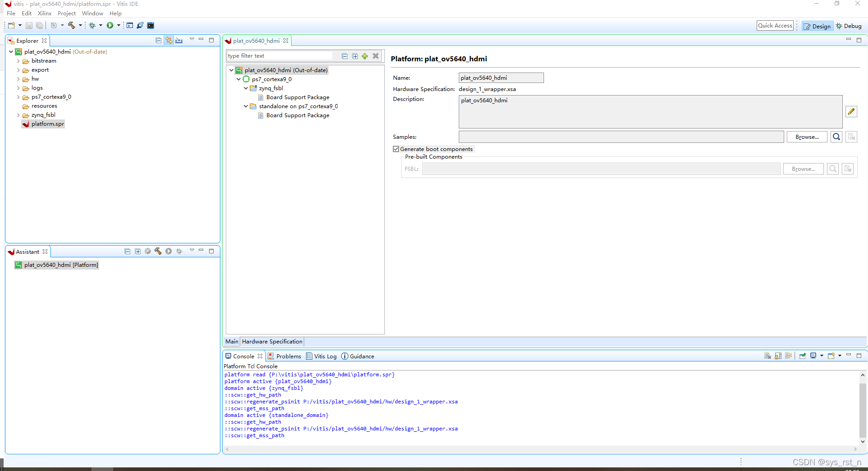This screenshot has width=868, height=471.
Task: Click the pencil edit description icon
Action: [851, 111]
